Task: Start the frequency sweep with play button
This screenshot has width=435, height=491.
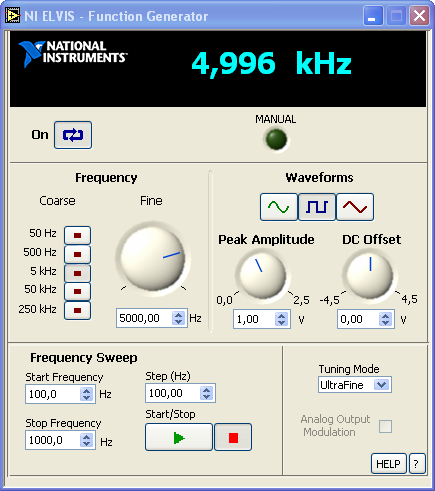Action: (179, 437)
